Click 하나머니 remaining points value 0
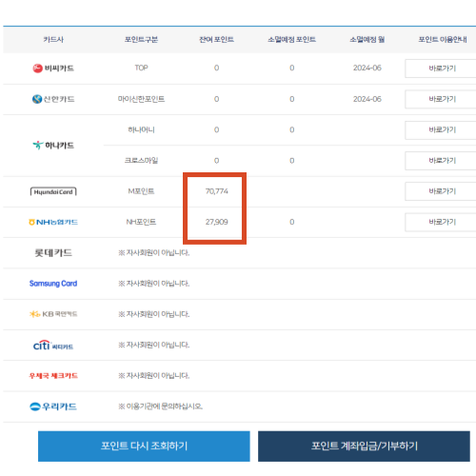Viewport: 476px width, 476px height. (216, 129)
